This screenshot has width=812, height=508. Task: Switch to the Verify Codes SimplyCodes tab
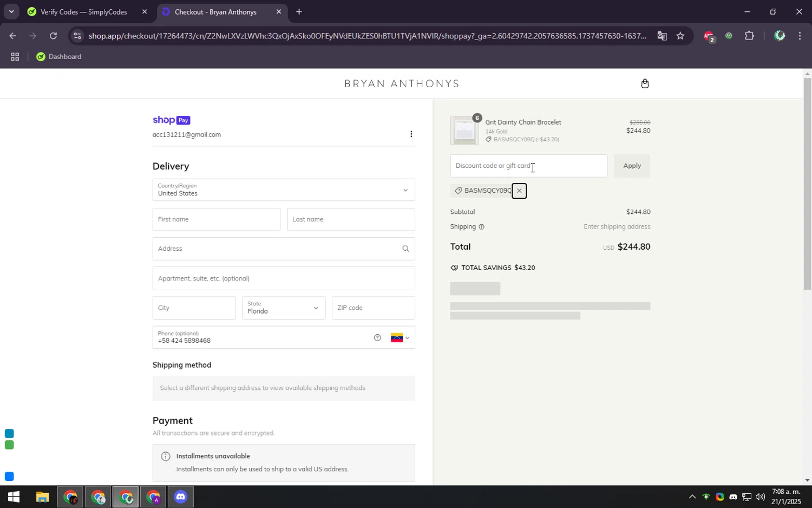84,12
